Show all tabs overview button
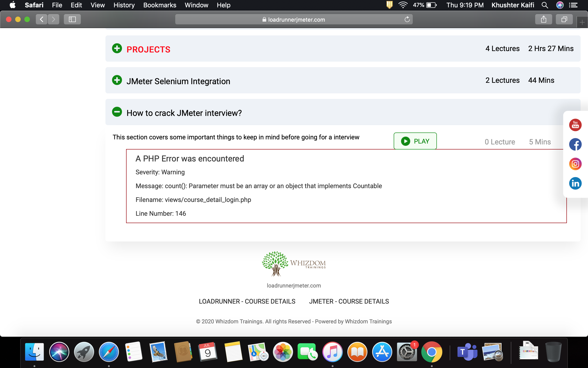Screen dimensions: 588x368 click(564, 19)
